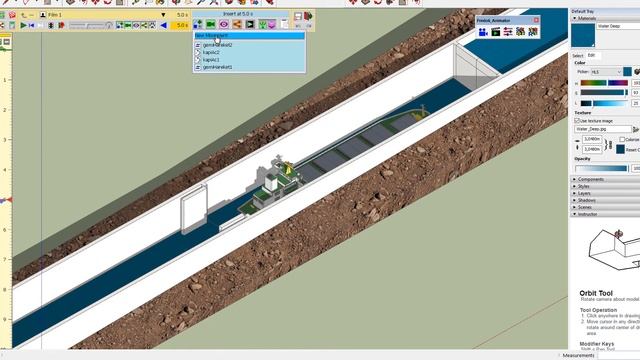
Task: Insert a purple eye visibility sequence
Action: pyautogui.click(x=224, y=24)
